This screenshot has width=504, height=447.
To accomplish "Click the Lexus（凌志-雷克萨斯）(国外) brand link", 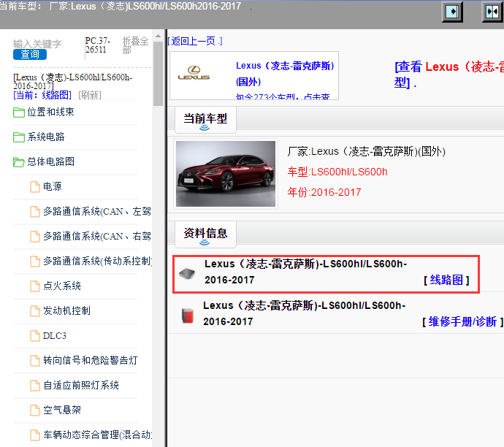I will tap(285, 74).
